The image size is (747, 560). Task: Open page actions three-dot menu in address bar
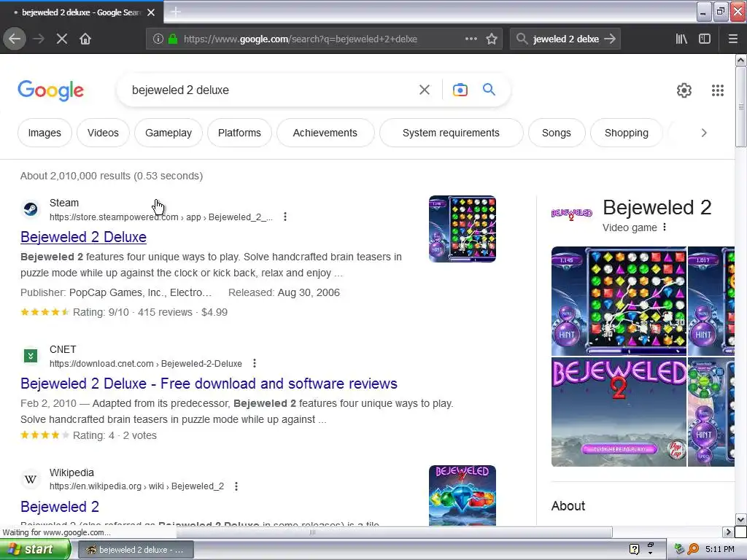coord(471,39)
